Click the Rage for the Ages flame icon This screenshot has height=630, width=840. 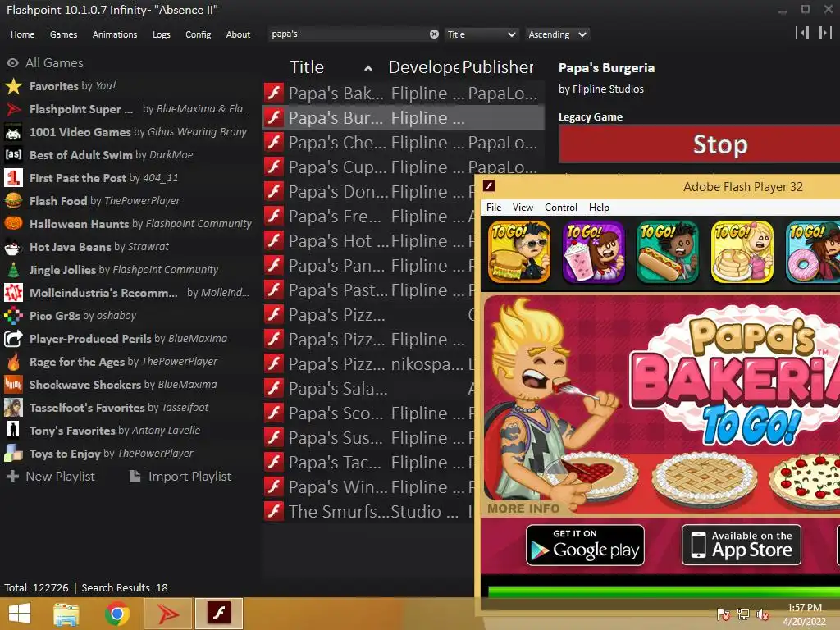pyautogui.click(x=13, y=362)
